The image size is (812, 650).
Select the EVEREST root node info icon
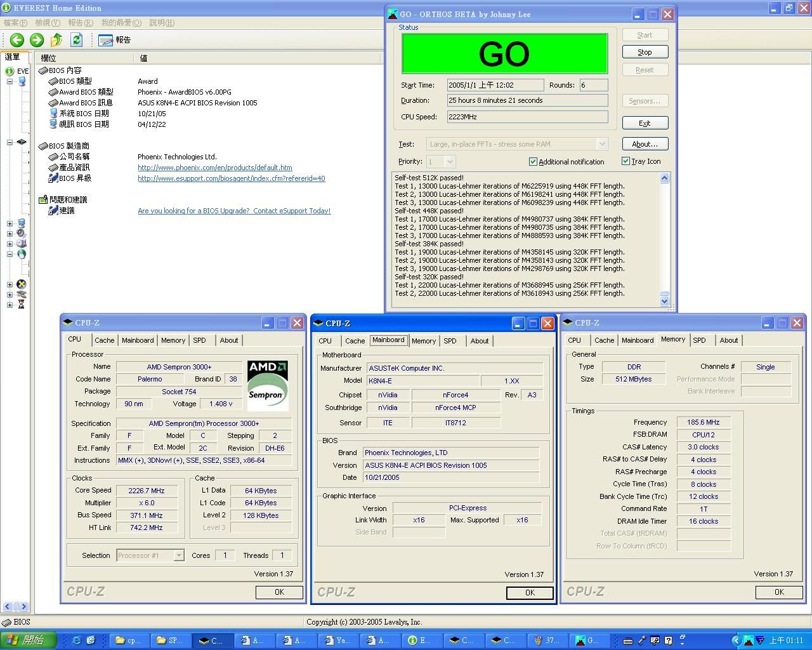(10, 71)
